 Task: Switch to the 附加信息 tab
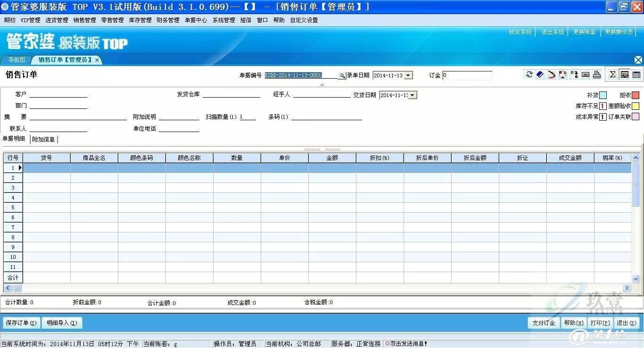(44, 139)
